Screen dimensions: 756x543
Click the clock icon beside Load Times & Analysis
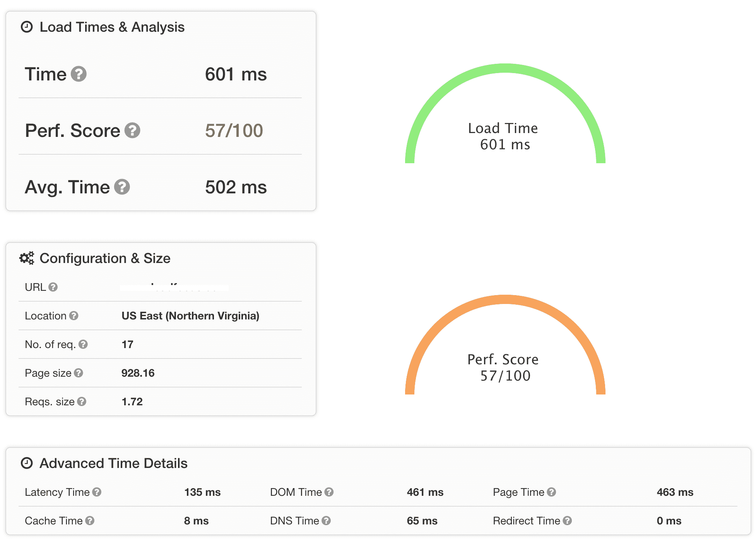point(27,27)
